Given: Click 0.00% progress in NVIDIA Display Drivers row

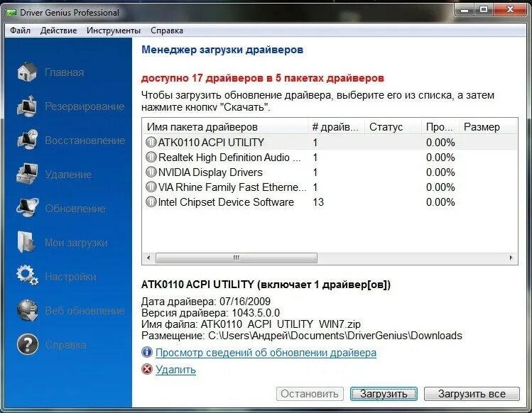Looking at the screenshot, I should 440,172.
